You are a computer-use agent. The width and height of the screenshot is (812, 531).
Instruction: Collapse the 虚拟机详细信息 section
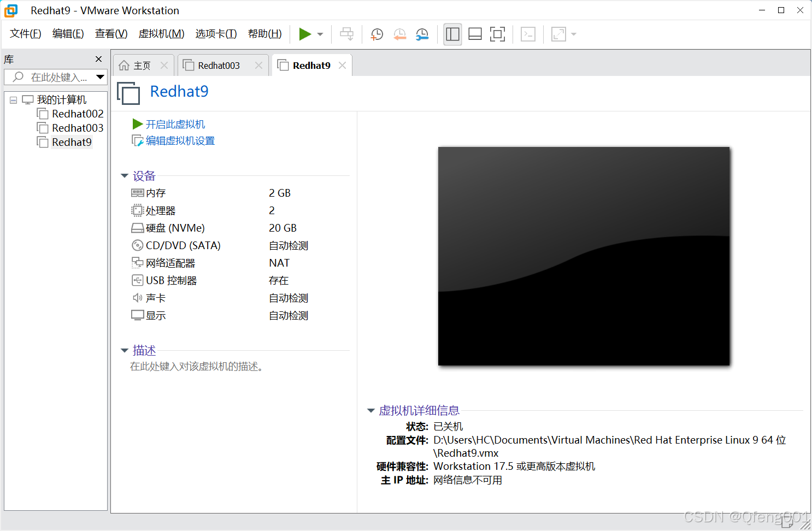370,410
